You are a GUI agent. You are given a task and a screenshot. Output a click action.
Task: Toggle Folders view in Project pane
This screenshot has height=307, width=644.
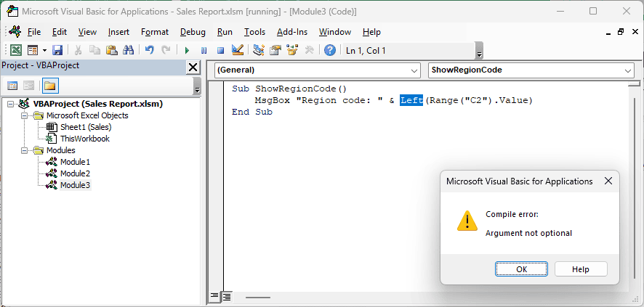[49, 86]
